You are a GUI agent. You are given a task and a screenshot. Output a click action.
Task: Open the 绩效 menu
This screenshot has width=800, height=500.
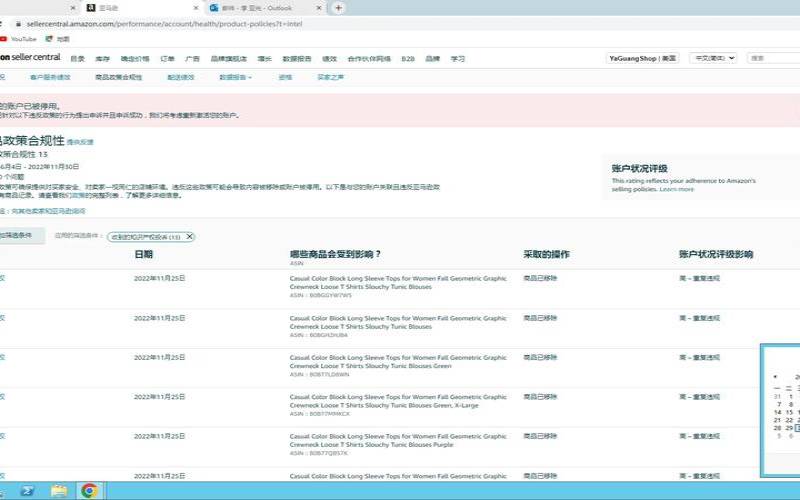(330, 59)
